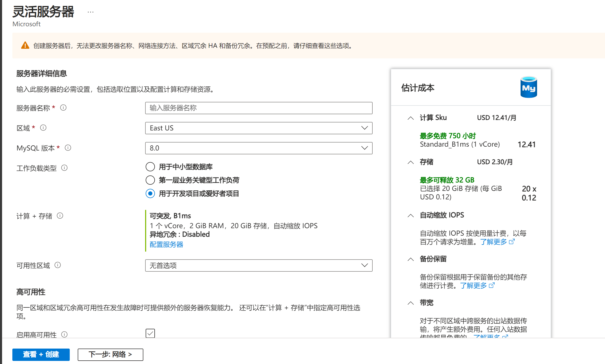The width and height of the screenshot is (605, 364).
Task: Open the ellipsis menu beside 灵活服务器
Action: (x=90, y=12)
